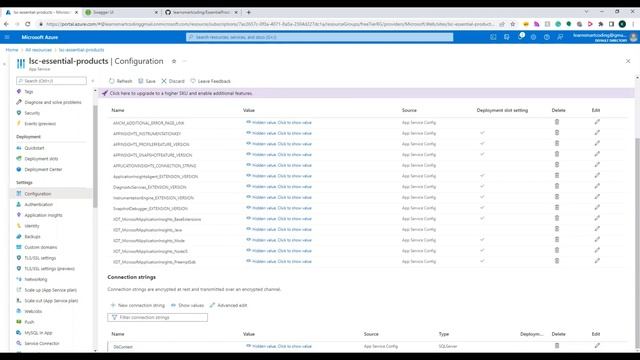Switch to the GitHub browser tab

[x=201, y=12]
